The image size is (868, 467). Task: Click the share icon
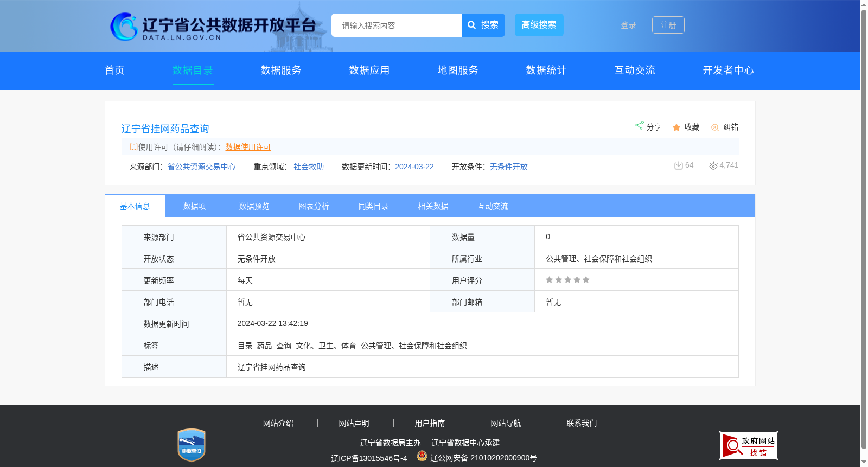[639, 125]
